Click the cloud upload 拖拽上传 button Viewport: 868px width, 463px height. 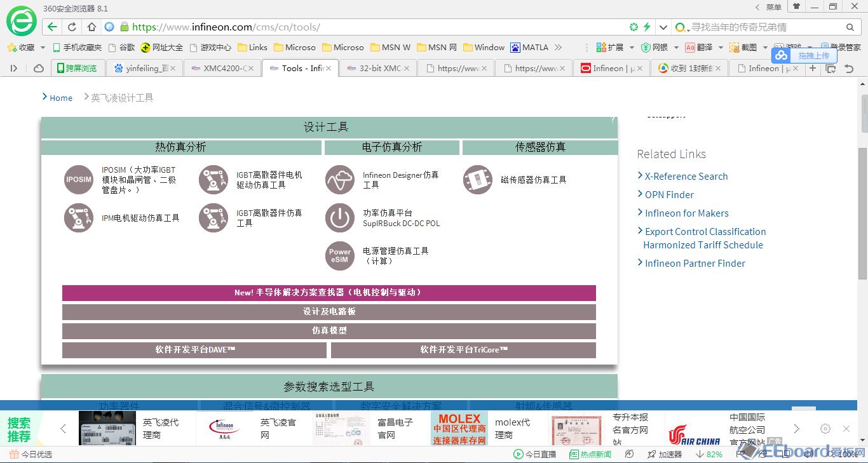click(x=804, y=55)
